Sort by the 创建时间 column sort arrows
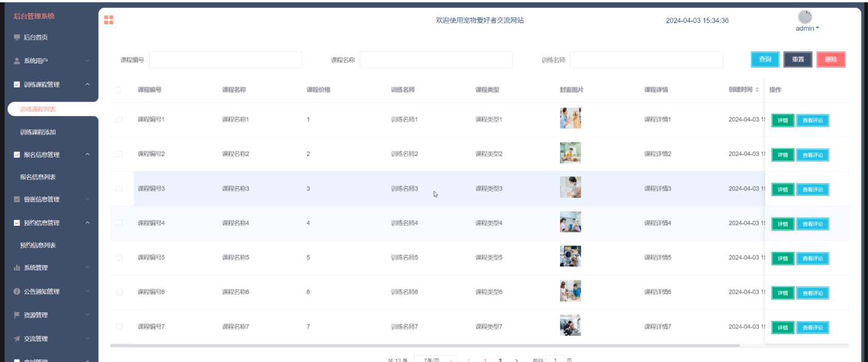Viewport: 868px width, 362px height. pos(757,90)
